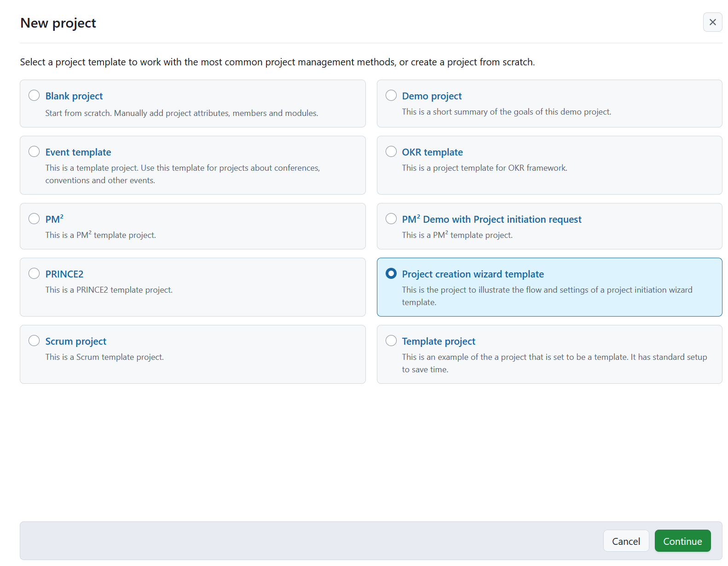Click the Demo project summary description

(506, 112)
